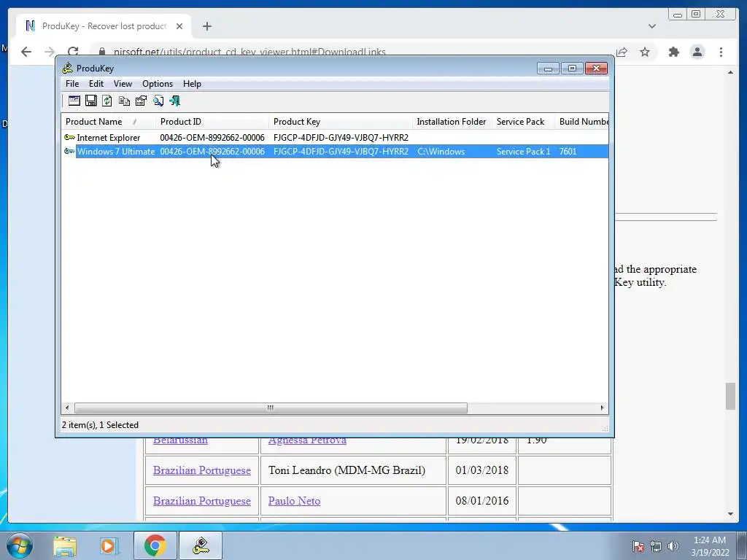
Task: Open the Windows Start button
Action: coord(20,545)
